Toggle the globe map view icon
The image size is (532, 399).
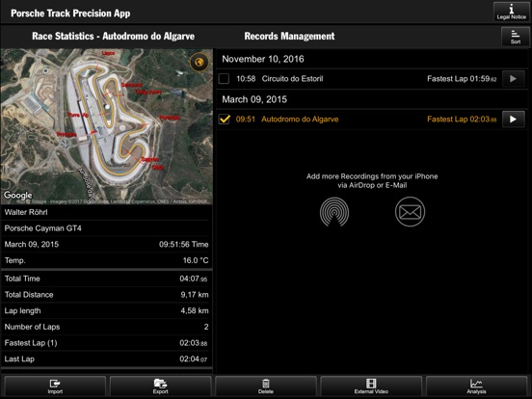tap(199, 62)
